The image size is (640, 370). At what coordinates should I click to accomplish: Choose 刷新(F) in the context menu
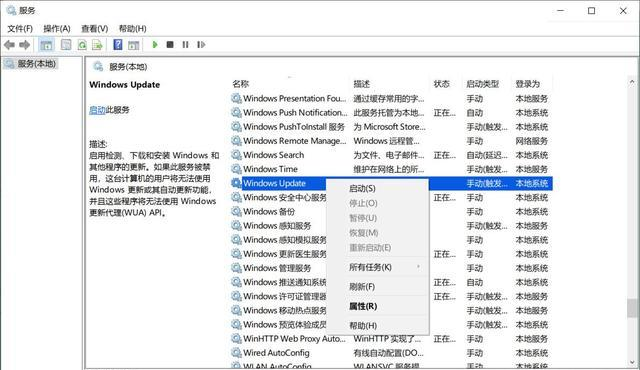pos(378,287)
